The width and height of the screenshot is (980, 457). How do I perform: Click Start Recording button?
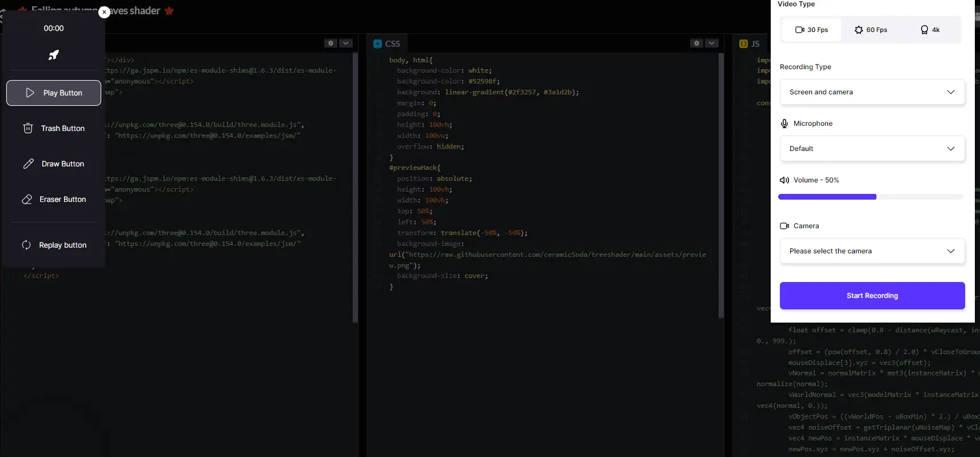[x=872, y=296]
